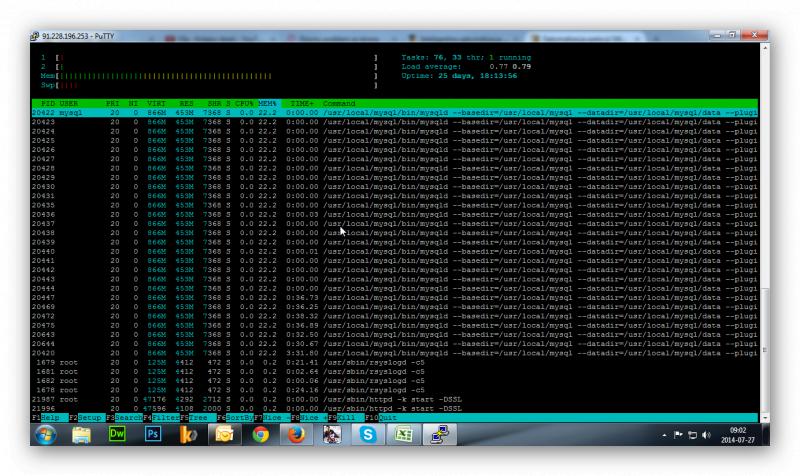
Task: Open Excel from the taskbar
Action: pyautogui.click(x=403, y=435)
